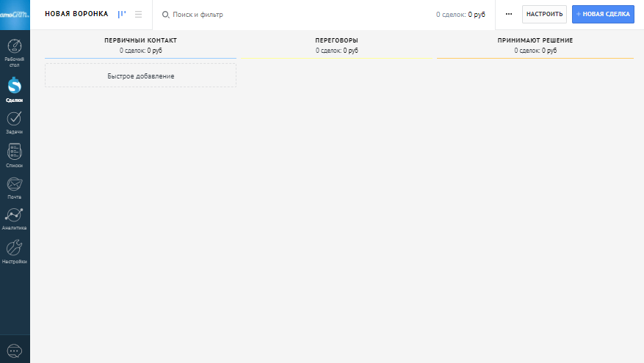Open the Списки section
Image resolution: width=644 pixels, height=363 pixels.
(x=15, y=155)
